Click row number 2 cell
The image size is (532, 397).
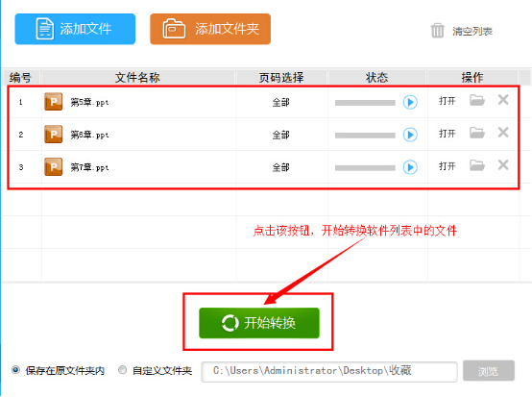click(x=21, y=135)
